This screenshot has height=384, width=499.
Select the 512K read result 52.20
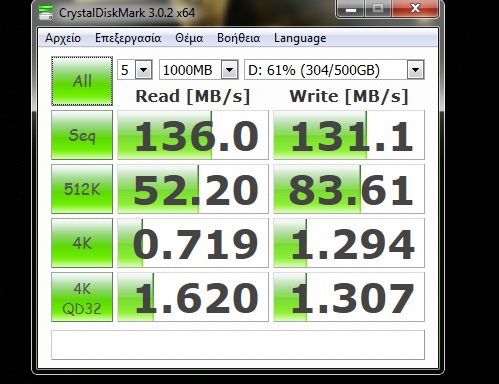(193, 189)
